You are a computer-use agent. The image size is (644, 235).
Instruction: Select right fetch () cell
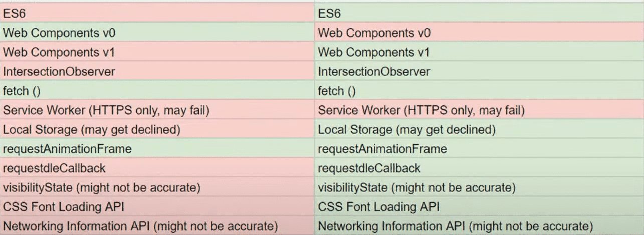(480, 91)
